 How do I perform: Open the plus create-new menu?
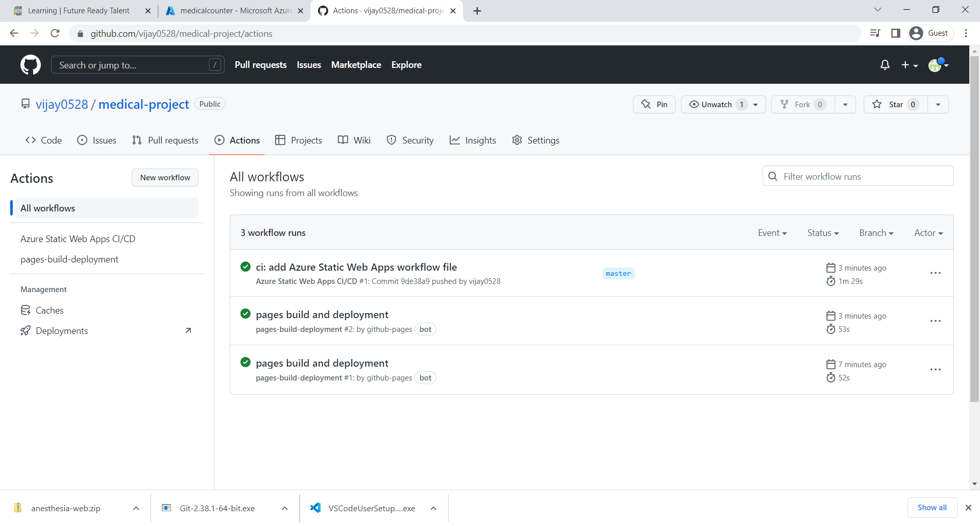point(910,65)
